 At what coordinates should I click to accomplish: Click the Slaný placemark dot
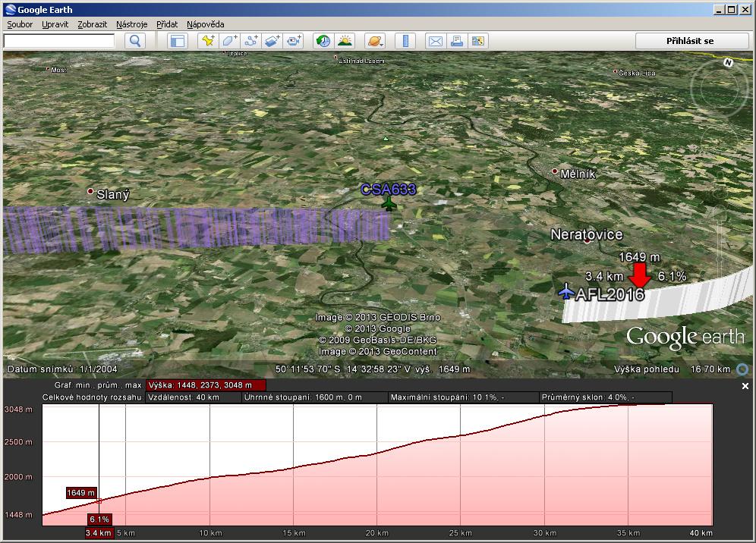click(90, 191)
